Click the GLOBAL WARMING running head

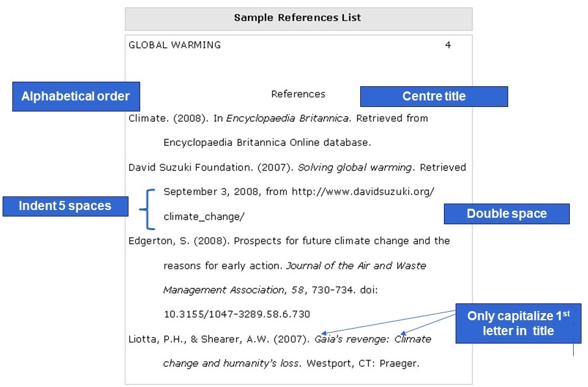tap(175, 45)
